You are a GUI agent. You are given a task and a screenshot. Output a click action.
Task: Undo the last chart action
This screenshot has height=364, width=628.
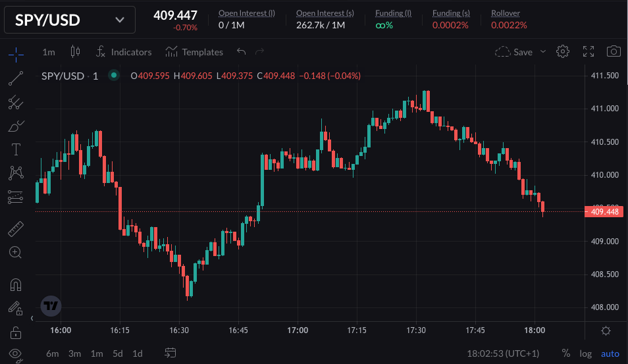tap(241, 51)
